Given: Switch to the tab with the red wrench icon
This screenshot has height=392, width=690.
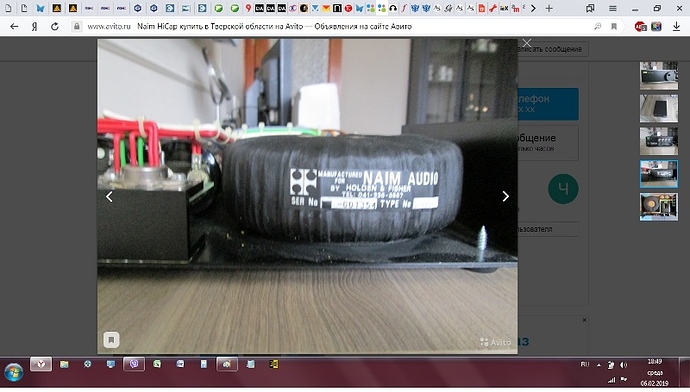Looking at the screenshot, I should tap(493, 8).
